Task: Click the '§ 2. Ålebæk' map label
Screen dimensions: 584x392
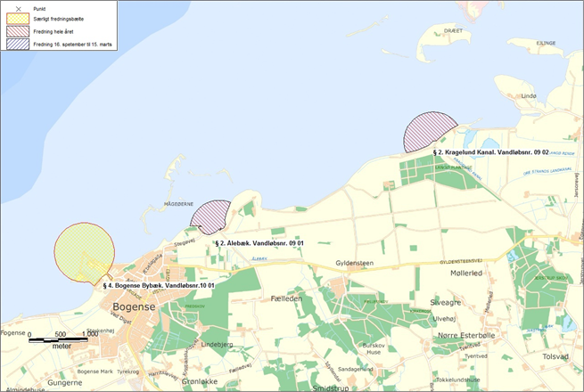Action: 259,243
